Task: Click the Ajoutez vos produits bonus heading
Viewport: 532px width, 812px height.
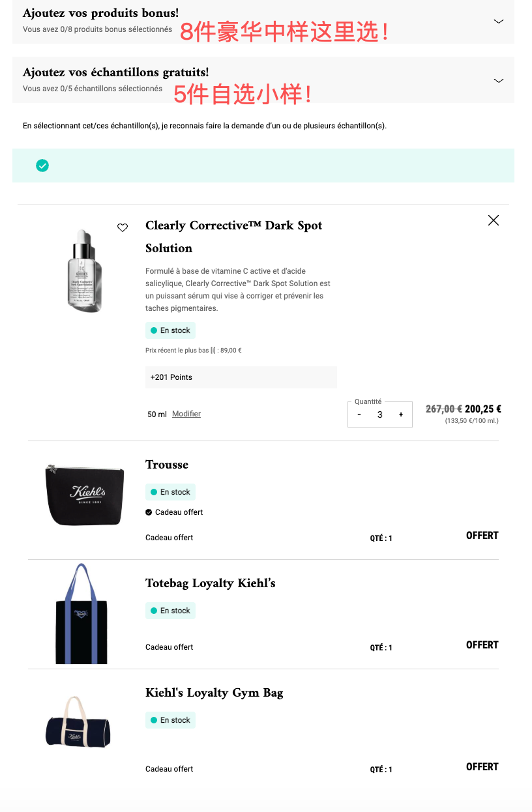Action: pos(100,13)
